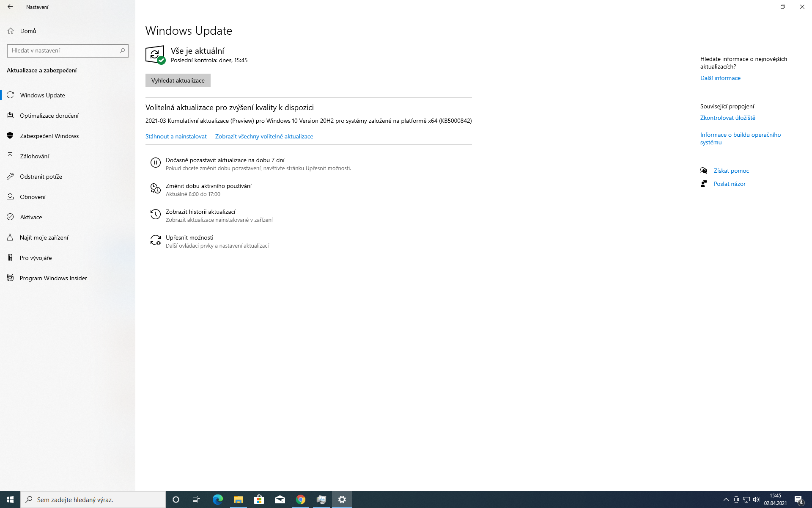Open the notification center icon
The height and width of the screenshot is (508, 812).
[798, 500]
